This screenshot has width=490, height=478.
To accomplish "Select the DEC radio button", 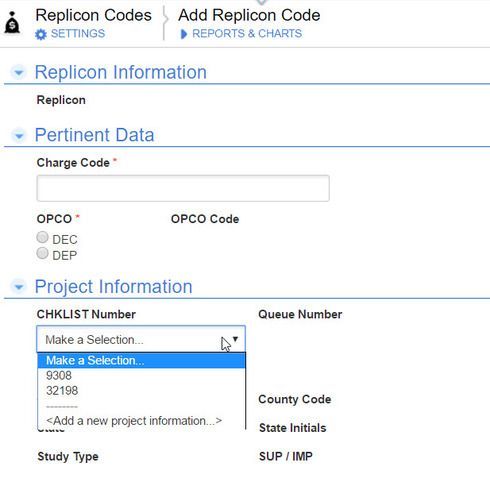I will coord(42,238).
